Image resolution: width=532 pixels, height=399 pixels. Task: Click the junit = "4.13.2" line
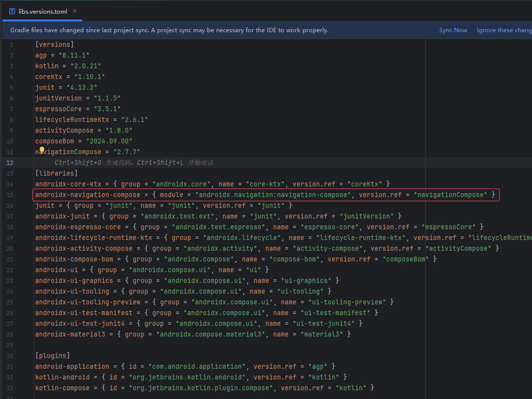pos(66,87)
